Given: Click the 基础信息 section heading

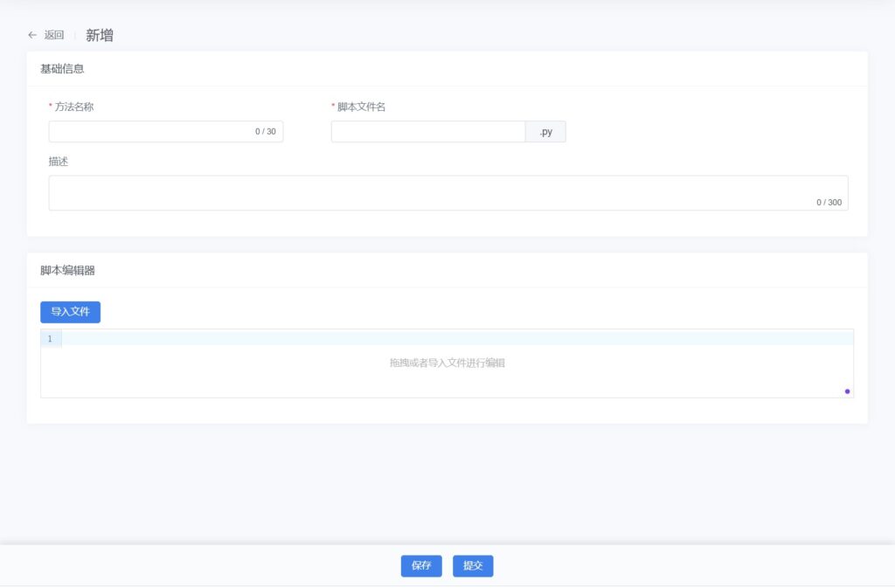Looking at the screenshot, I should 62,69.
